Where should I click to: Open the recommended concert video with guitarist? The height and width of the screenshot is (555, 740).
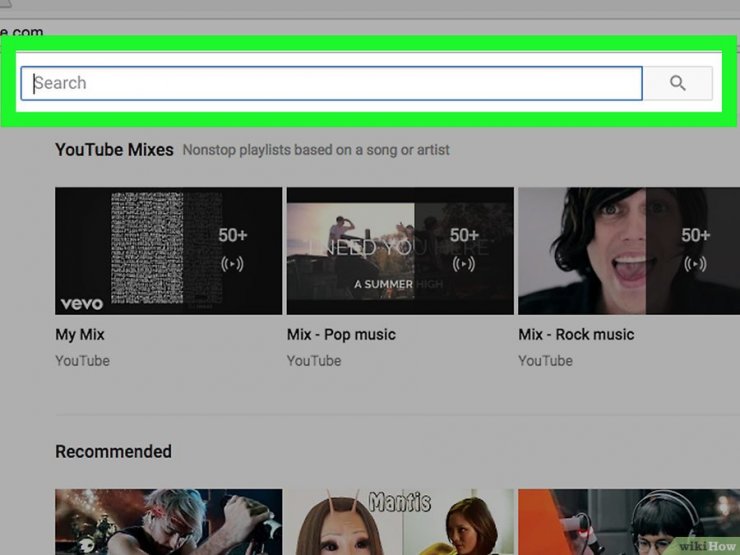pos(168,522)
